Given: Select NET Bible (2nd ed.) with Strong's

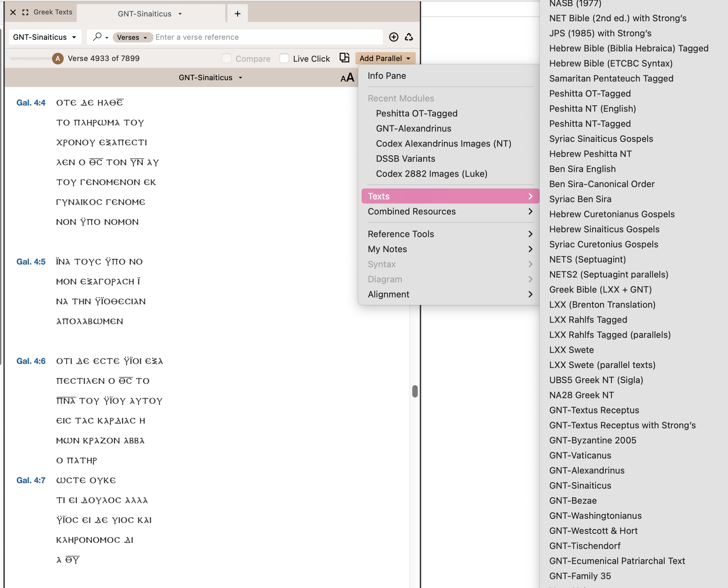Looking at the screenshot, I should pos(618,18).
